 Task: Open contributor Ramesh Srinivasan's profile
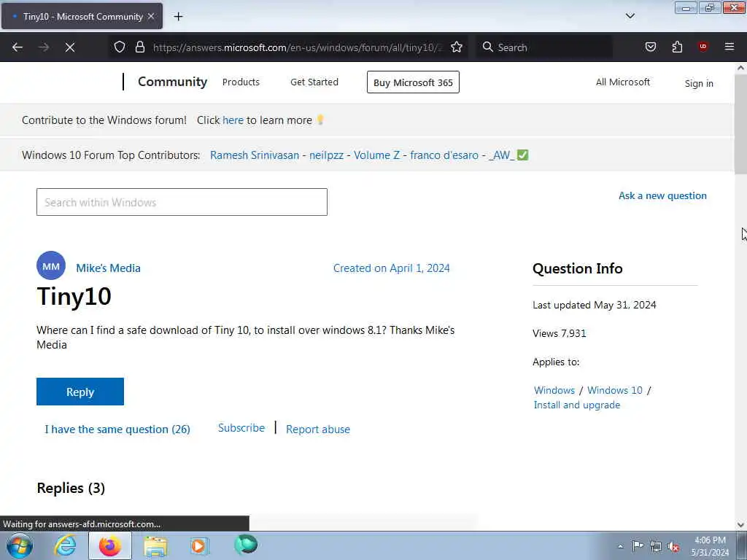255,155
